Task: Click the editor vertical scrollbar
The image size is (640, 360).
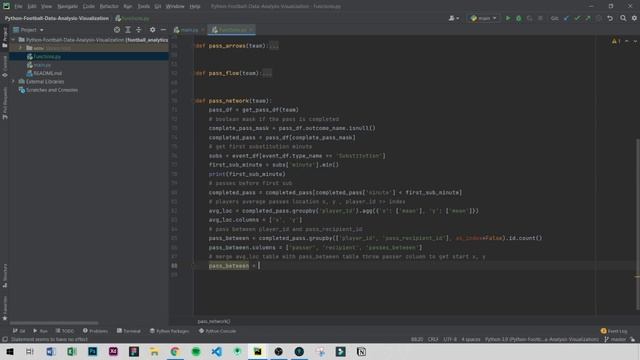Action: [637, 224]
